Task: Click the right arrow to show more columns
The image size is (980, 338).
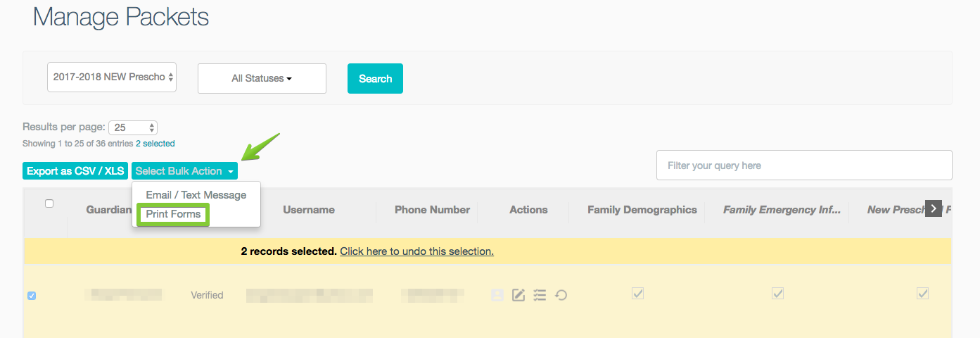Action: pos(933,208)
